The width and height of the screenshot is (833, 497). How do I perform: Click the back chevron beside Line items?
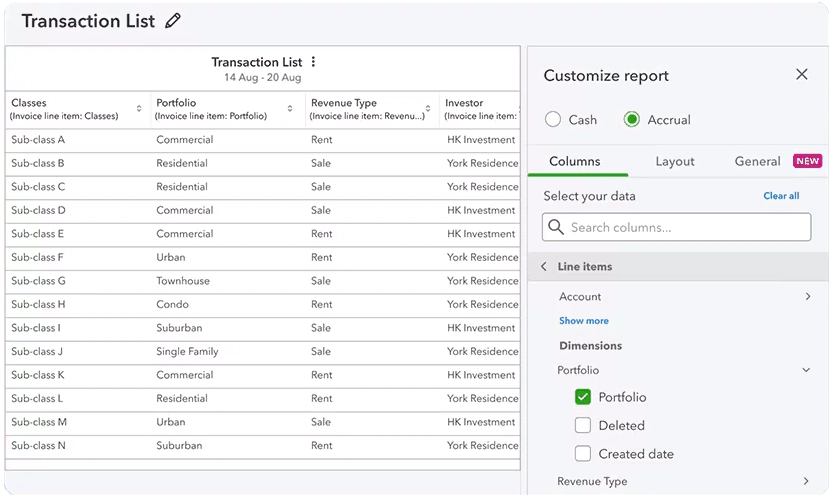[x=544, y=267]
